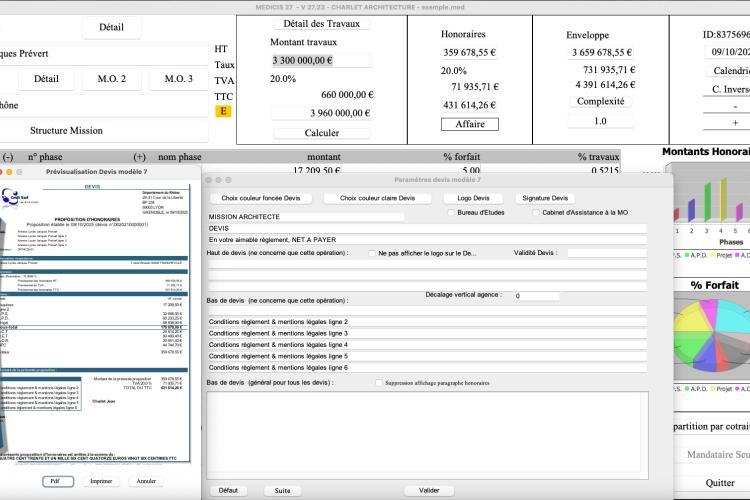The image size is (750, 500).
Task: Open Choix couleur claire Devis
Action: click(377, 198)
